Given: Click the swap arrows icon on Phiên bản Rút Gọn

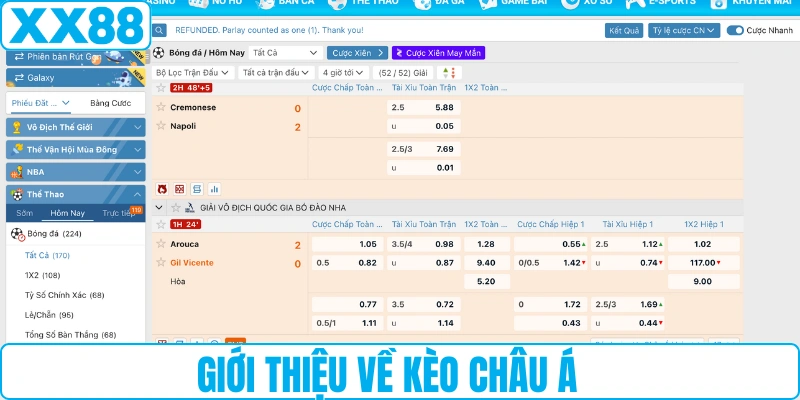Looking at the screenshot, I should (x=19, y=56).
